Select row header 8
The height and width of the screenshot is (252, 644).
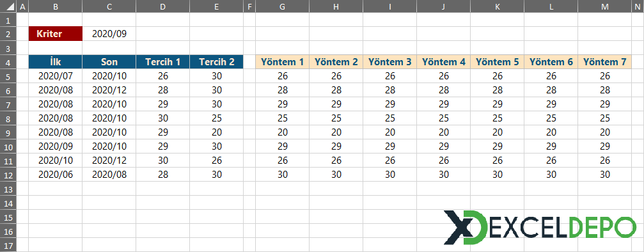coord(8,118)
